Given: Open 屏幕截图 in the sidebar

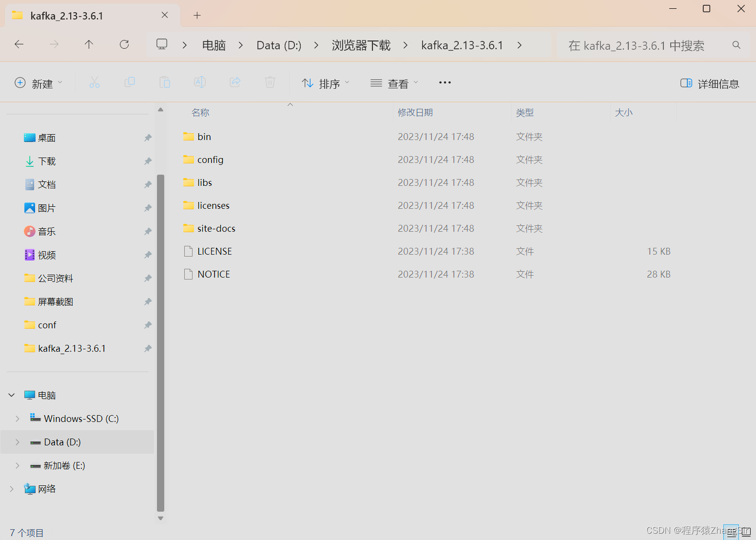Looking at the screenshot, I should (x=56, y=302).
